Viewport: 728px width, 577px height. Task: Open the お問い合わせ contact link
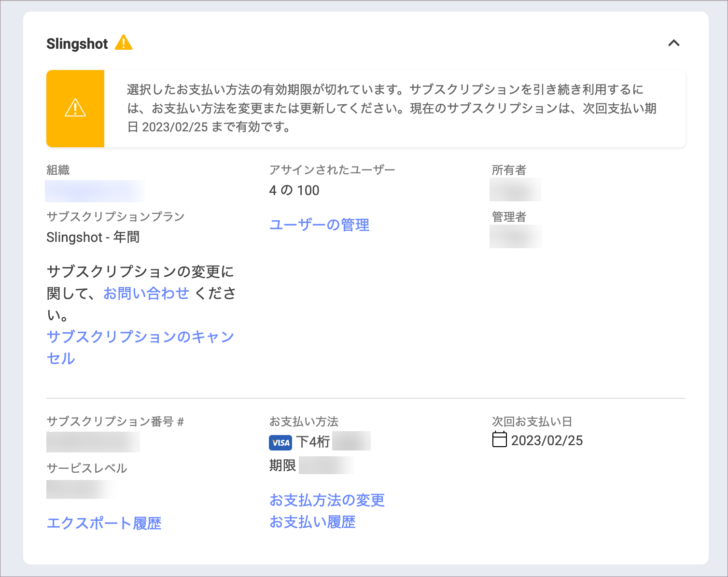tap(146, 293)
